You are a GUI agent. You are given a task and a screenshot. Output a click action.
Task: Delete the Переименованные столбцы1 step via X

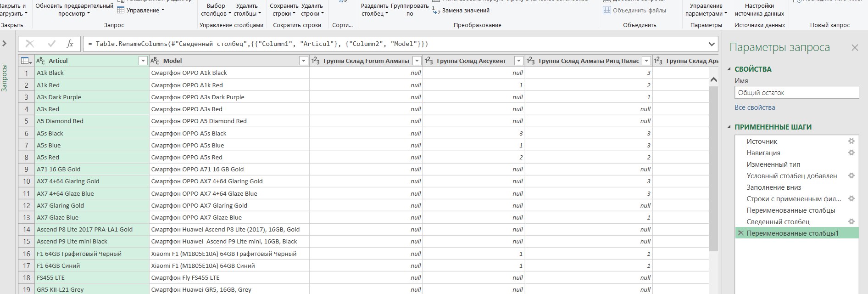tap(740, 233)
